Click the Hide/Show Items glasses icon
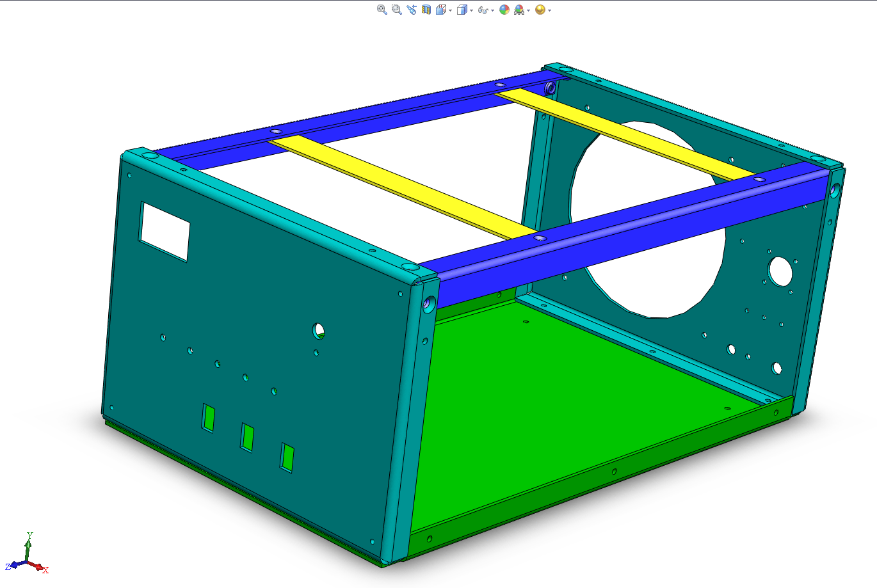The height and width of the screenshot is (588, 877). coord(483,10)
